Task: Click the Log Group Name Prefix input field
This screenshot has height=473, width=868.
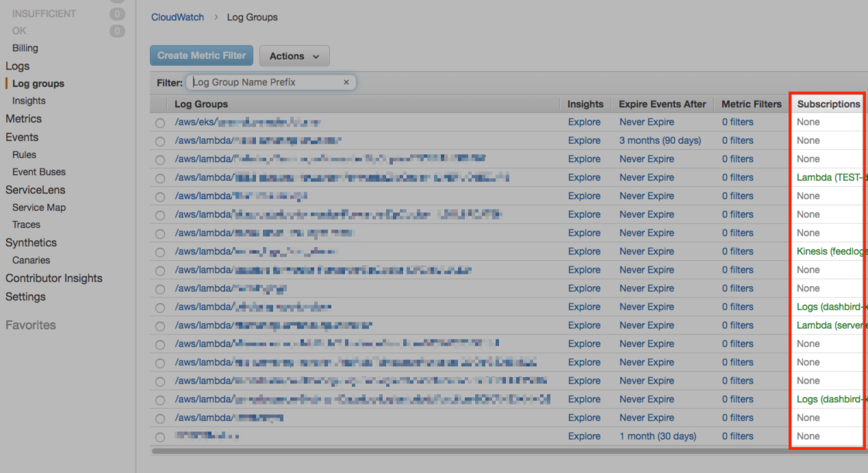Action: pyautogui.click(x=264, y=81)
